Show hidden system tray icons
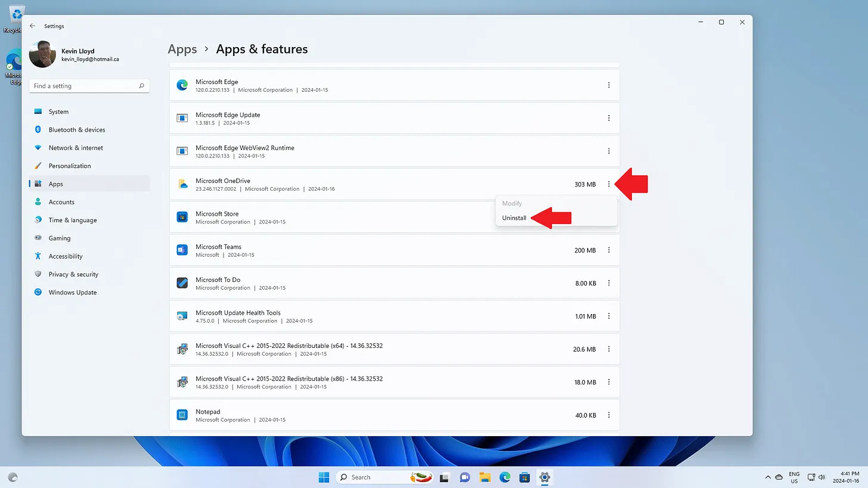Image resolution: width=868 pixels, height=488 pixels. click(x=768, y=477)
